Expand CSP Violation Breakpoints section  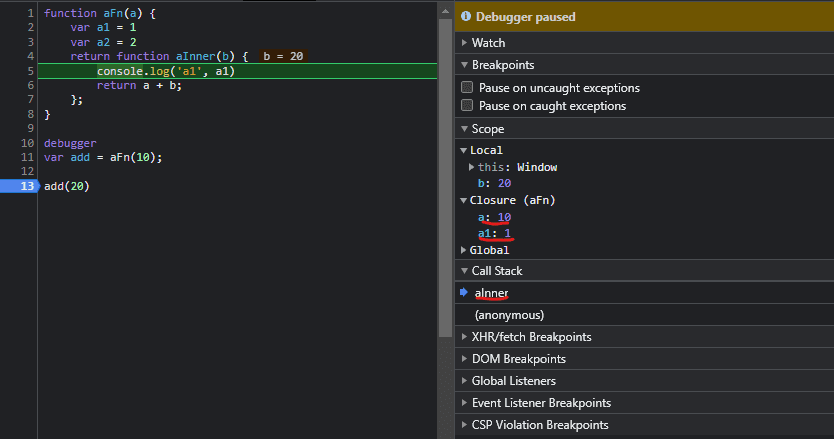click(x=539, y=425)
